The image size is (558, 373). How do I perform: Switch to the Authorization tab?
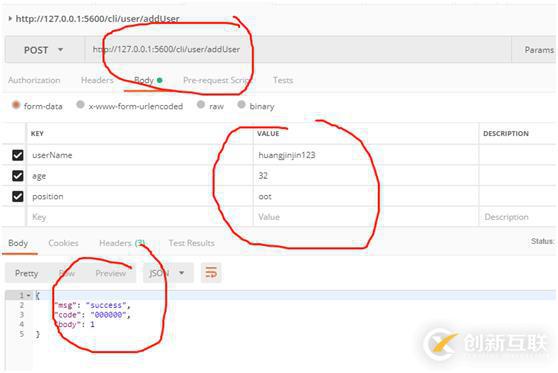tap(34, 80)
